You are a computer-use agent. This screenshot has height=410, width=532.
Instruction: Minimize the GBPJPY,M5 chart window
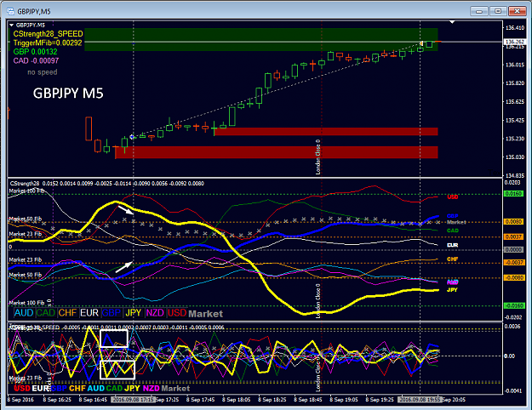(479, 11)
